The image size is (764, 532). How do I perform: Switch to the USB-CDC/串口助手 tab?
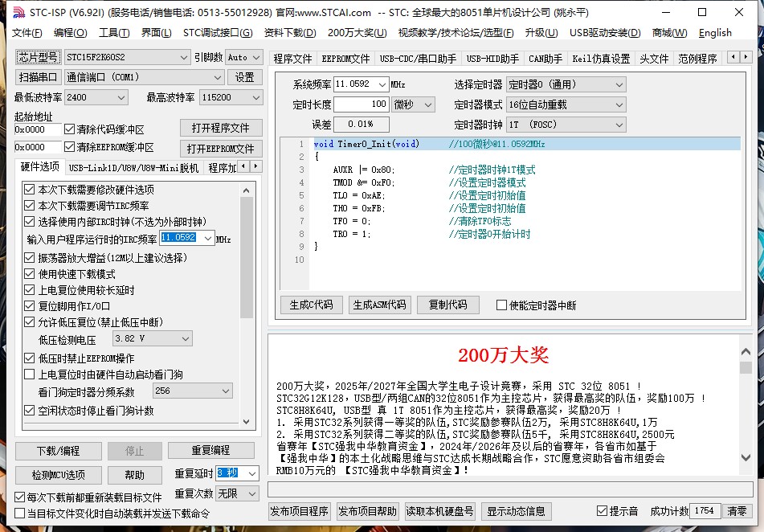(418, 59)
